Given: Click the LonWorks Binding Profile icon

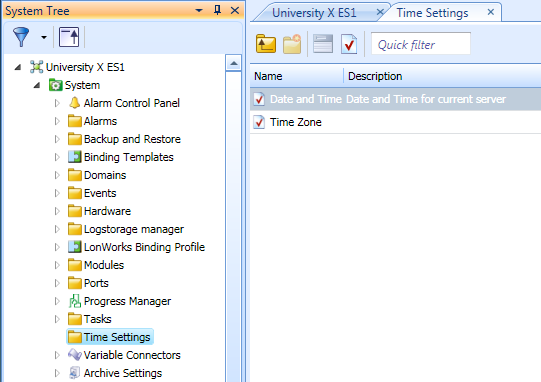Looking at the screenshot, I should pyautogui.click(x=75, y=247).
